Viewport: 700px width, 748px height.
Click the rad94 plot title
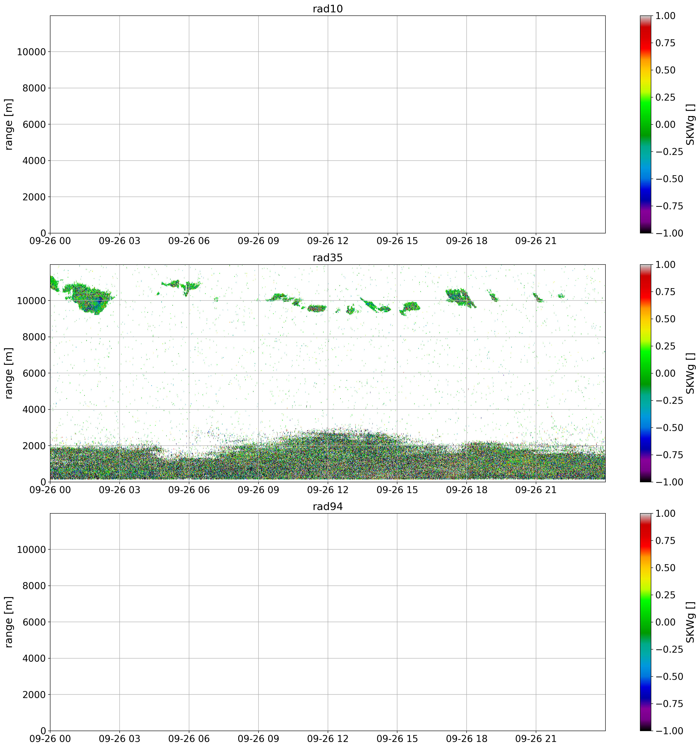point(328,506)
